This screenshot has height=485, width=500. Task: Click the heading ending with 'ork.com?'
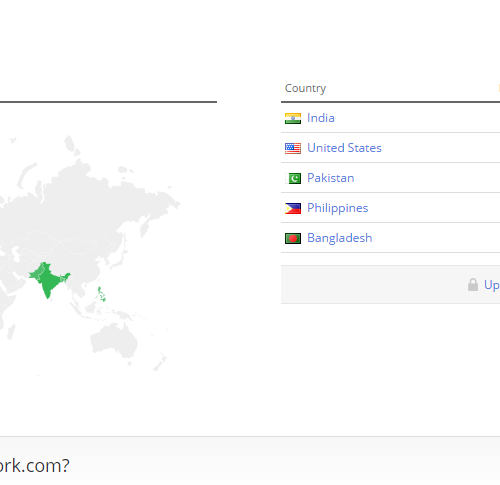35,465
